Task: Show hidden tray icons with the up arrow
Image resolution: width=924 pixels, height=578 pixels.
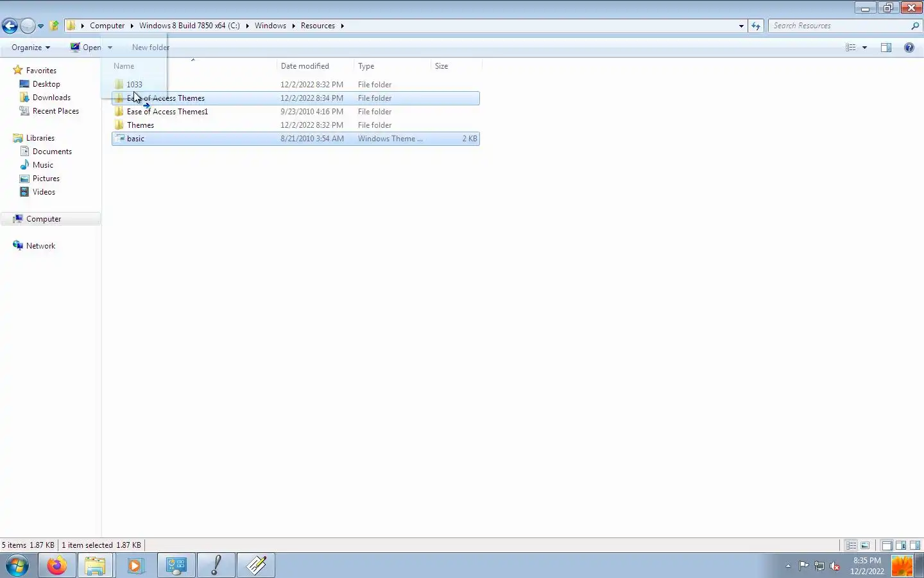Action: click(x=788, y=566)
